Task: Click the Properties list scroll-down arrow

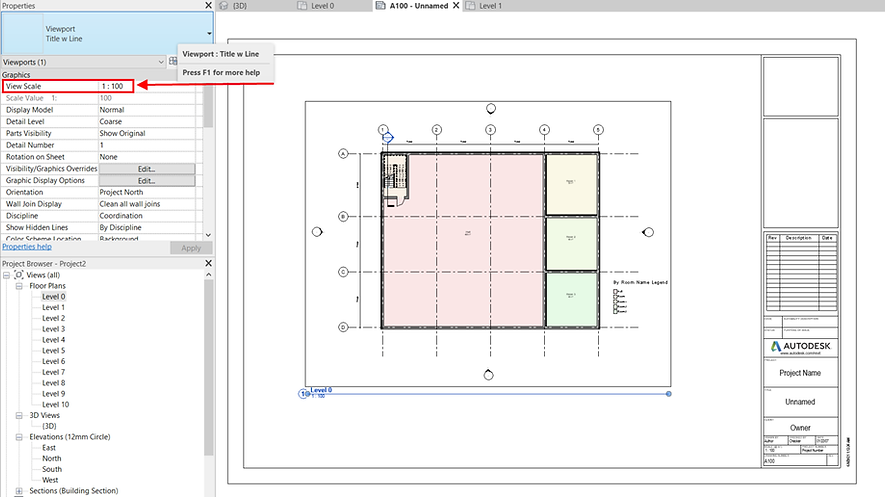Action: click(208, 235)
